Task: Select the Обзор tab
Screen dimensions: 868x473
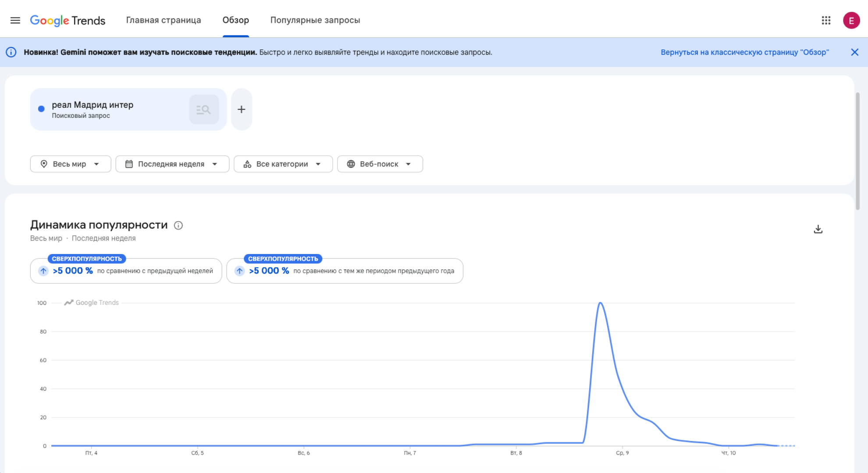Action: coord(236,20)
